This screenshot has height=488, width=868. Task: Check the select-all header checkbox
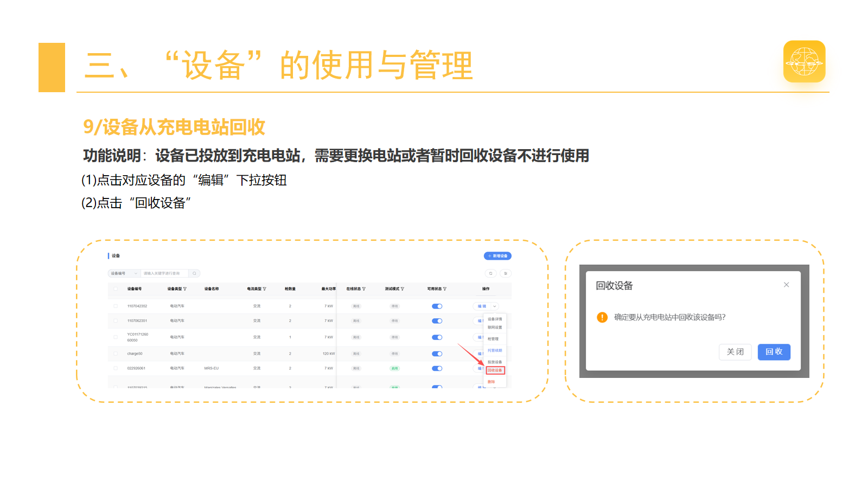coord(116,289)
